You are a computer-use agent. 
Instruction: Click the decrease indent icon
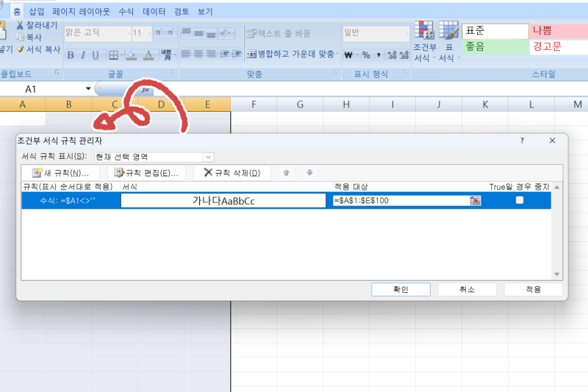224,54
